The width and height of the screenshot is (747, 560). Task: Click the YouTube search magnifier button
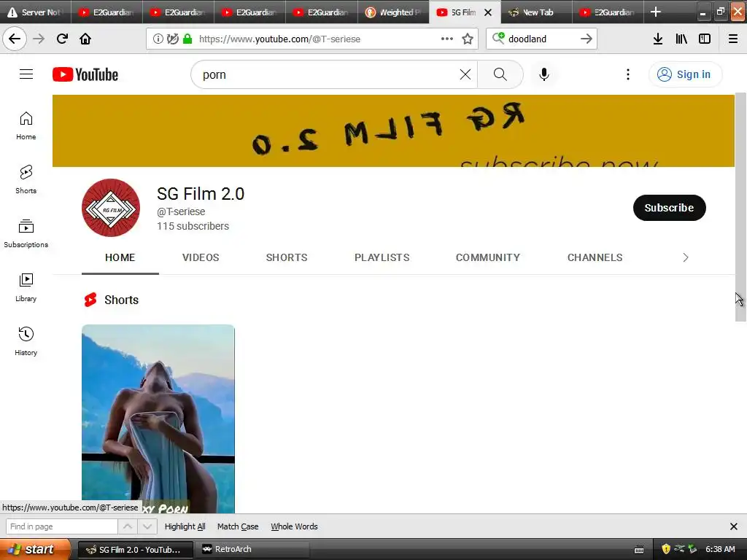pyautogui.click(x=500, y=74)
